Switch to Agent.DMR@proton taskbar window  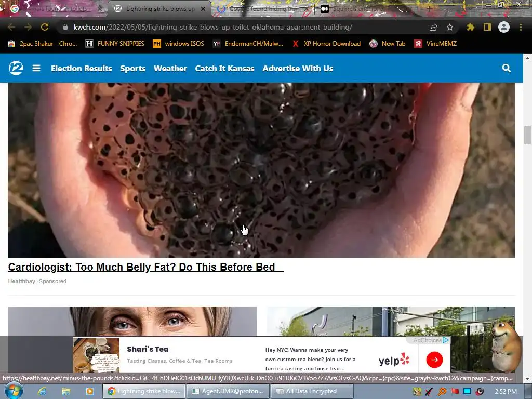(228, 391)
